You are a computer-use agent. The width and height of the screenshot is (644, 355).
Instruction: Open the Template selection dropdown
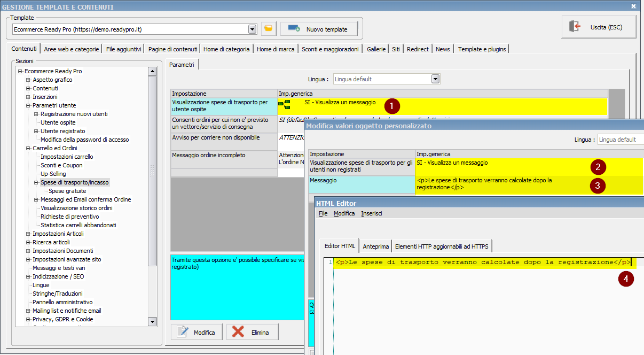coord(252,29)
